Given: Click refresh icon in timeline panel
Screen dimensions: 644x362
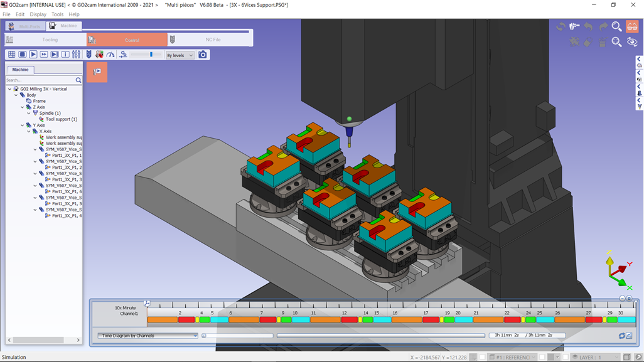Looking at the screenshot, I should [x=622, y=336].
